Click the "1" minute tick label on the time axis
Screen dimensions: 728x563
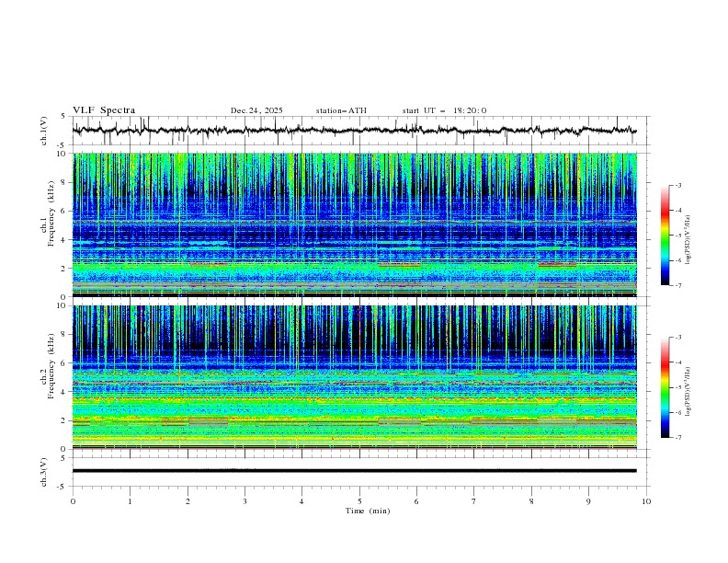pos(130,501)
